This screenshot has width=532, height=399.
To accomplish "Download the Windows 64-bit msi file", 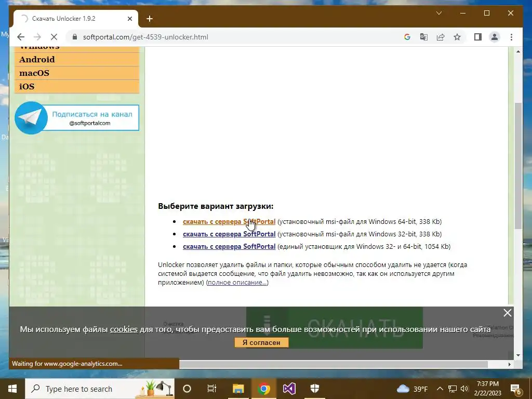I will click(x=229, y=221).
